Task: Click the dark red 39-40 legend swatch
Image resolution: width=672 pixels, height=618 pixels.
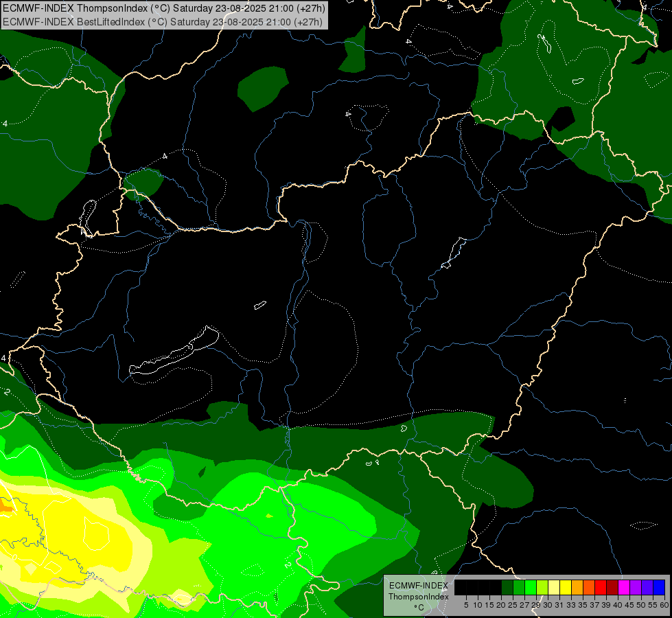Action: pyautogui.click(x=612, y=587)
